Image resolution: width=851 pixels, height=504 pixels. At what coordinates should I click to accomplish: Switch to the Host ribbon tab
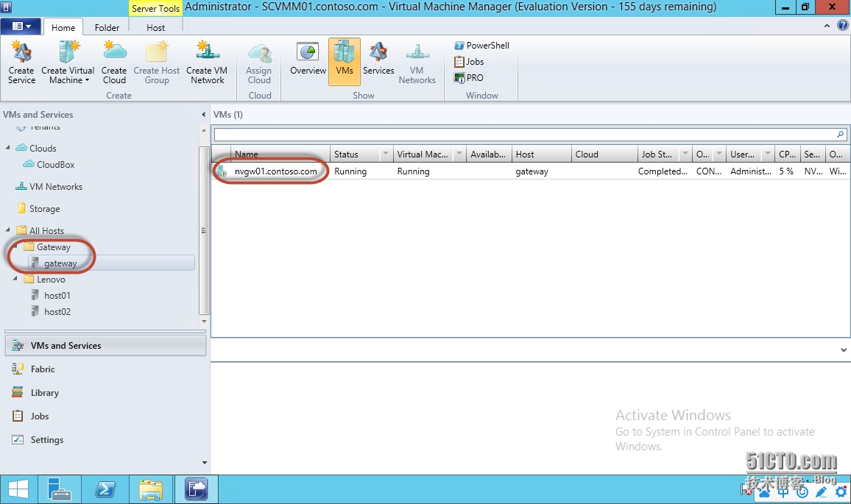pos(156,28)
